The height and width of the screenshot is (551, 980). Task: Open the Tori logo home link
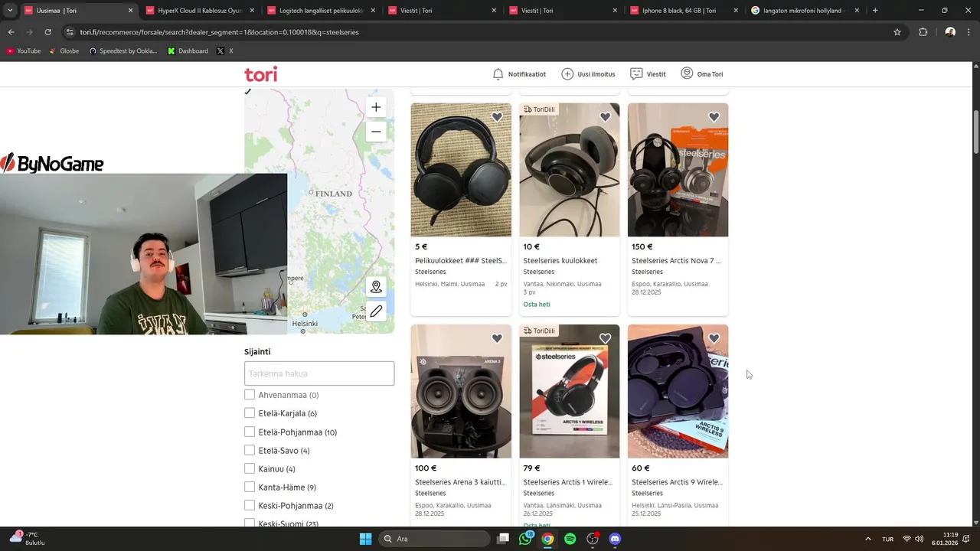[260, 74]
